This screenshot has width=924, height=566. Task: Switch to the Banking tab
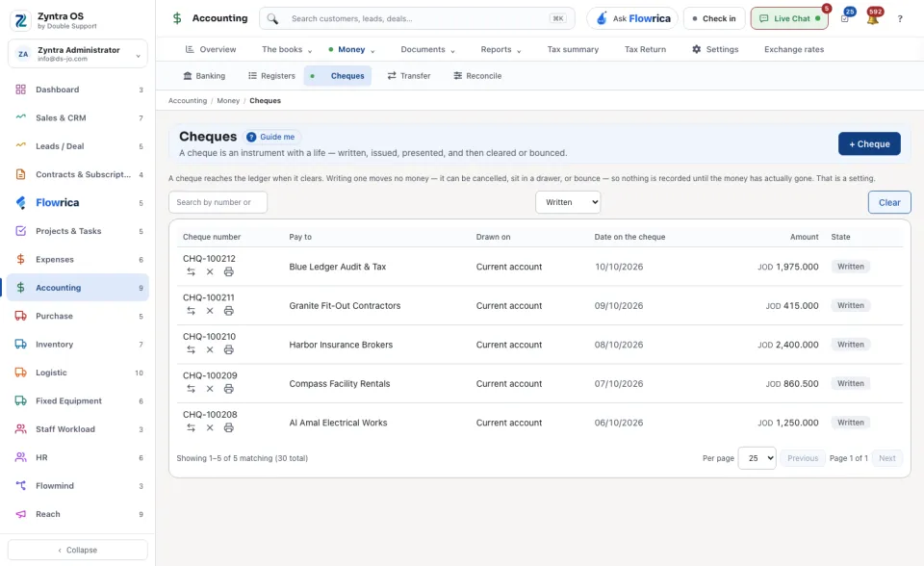point(204,76)
